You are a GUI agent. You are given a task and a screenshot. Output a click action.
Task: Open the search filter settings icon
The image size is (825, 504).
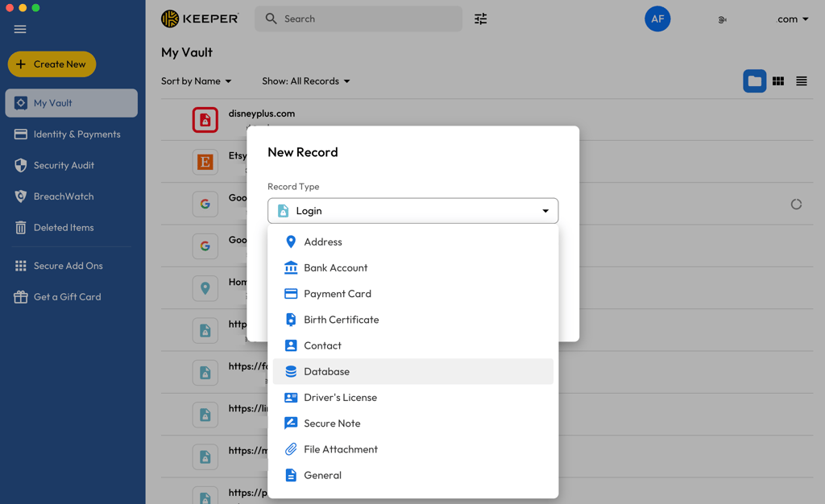[480, 19]
